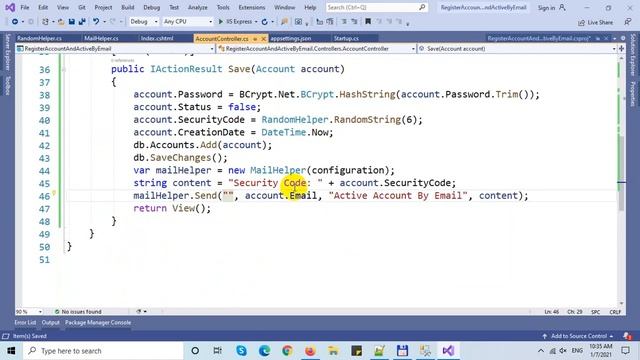
Task: Switch to the MailHelper.cs tab
Action: point(101,38)
